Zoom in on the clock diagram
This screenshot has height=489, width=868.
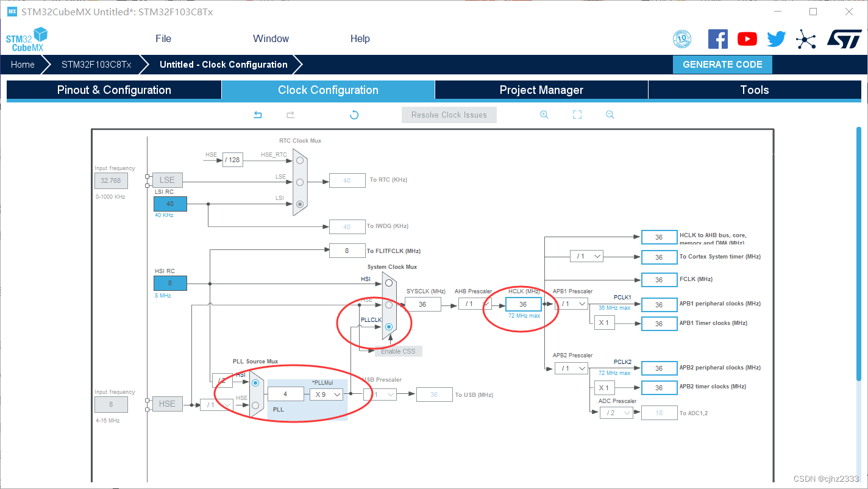[544, 115]
